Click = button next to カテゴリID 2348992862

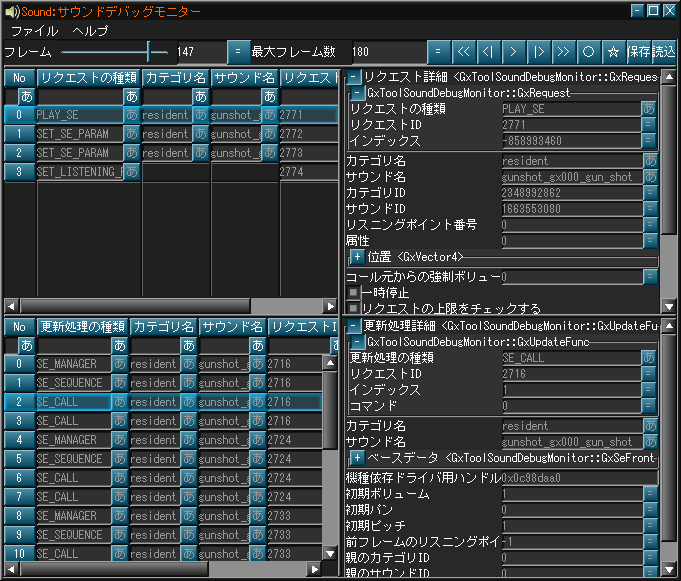[651, 193]
